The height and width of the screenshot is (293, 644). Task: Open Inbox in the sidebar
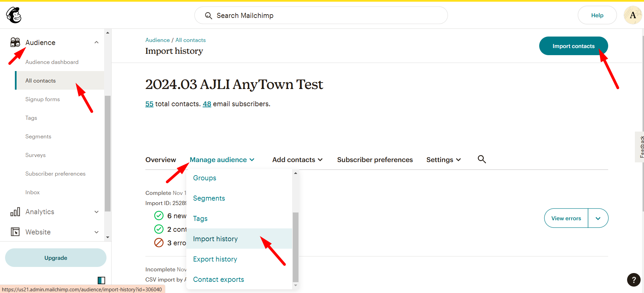32,192
